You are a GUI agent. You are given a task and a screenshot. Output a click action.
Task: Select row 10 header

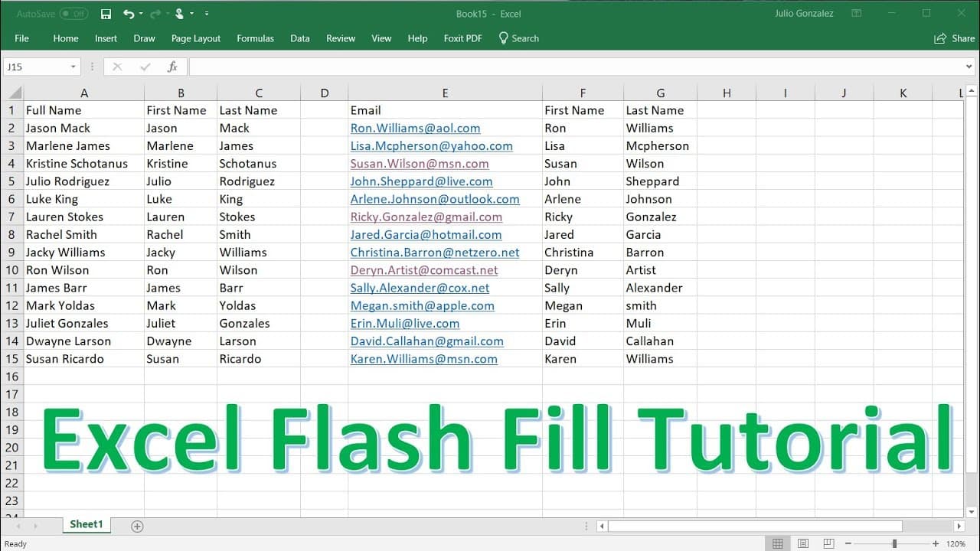[12, 270]
